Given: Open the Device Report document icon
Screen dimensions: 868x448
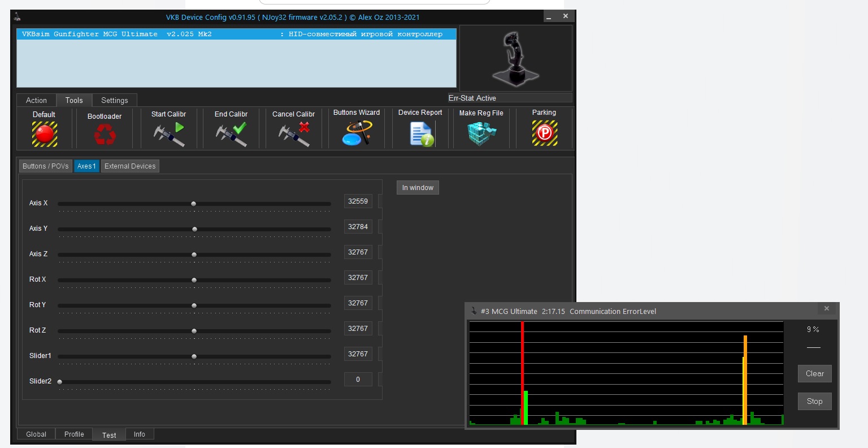Looking at the screenshot, I should (422, 134).
